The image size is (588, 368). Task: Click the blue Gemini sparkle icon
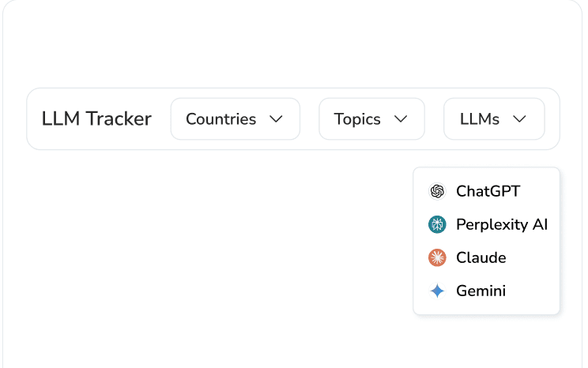pyautogui.click(x=437, y=291)
